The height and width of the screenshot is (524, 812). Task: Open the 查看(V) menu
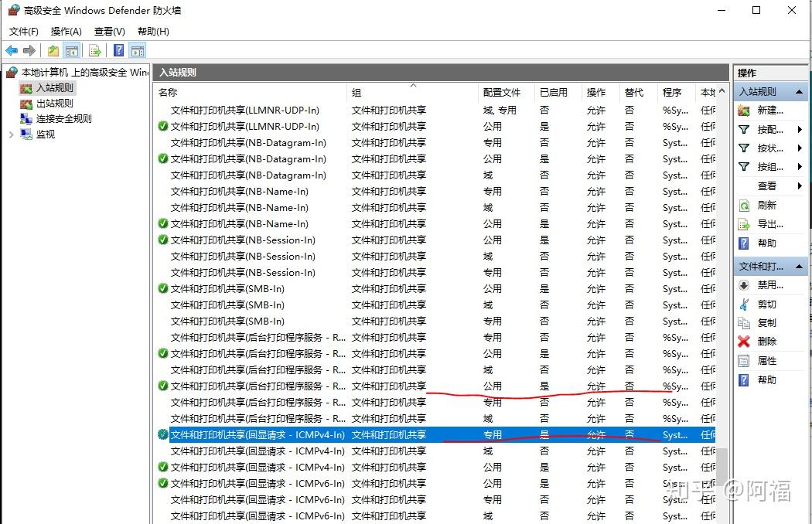108,31
